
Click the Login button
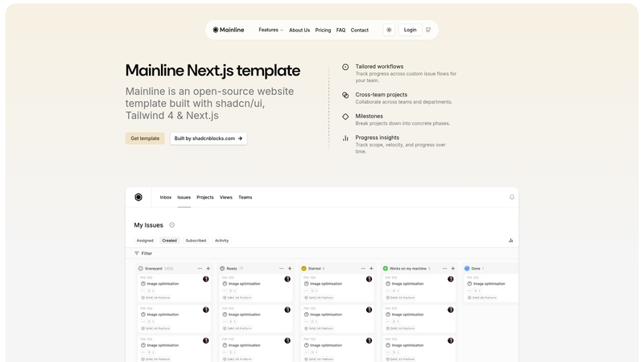410,30
